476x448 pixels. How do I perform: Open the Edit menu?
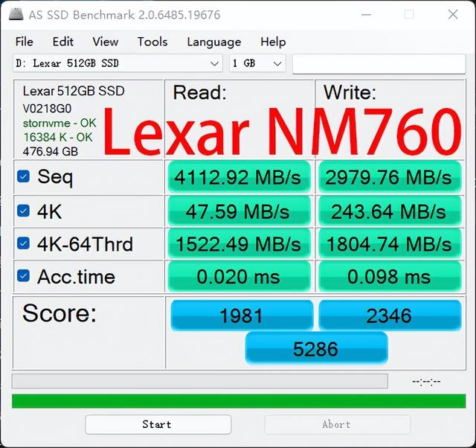click(62, 42)
